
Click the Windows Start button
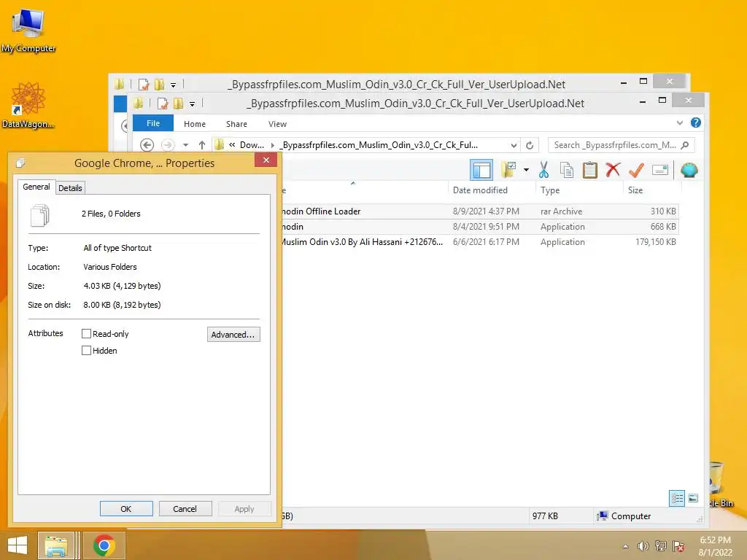(18, 545)
